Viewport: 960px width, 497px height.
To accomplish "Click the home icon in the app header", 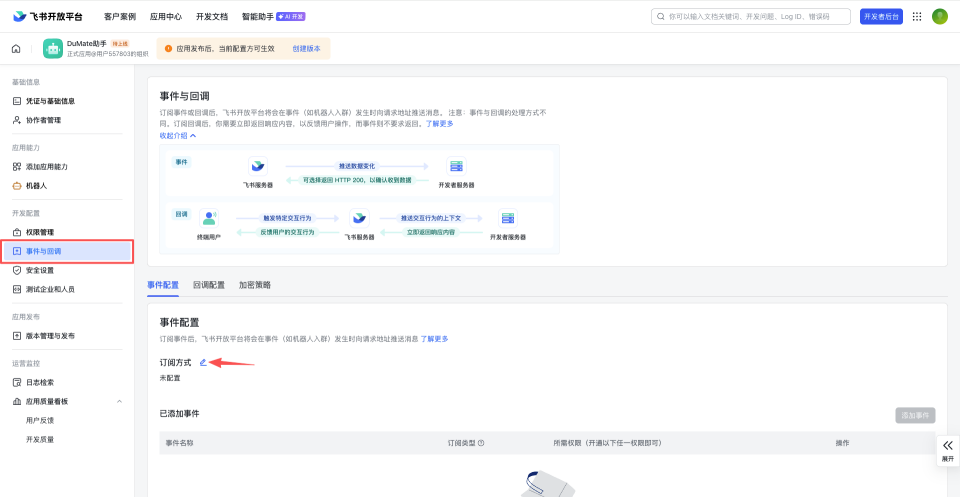I will point(16,48).
